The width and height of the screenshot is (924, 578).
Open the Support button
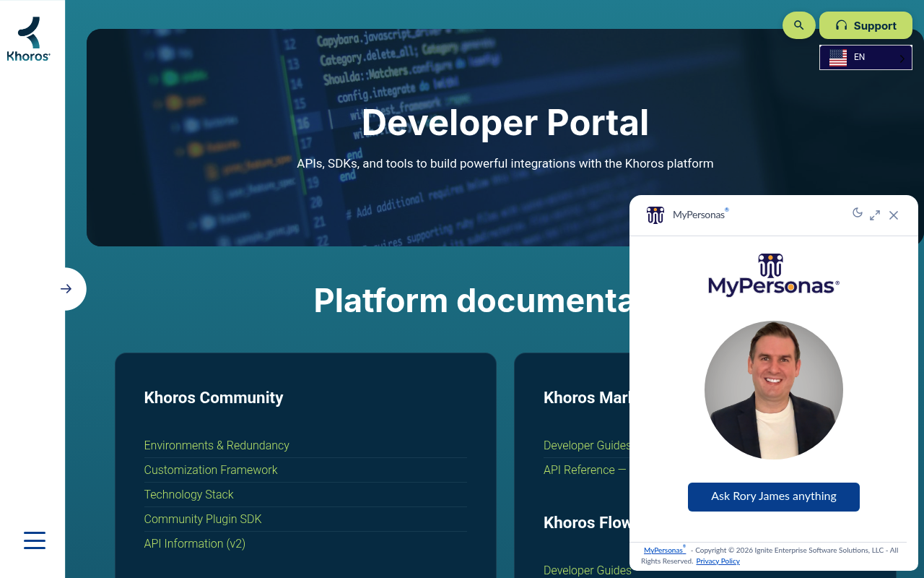pos(866,25)
